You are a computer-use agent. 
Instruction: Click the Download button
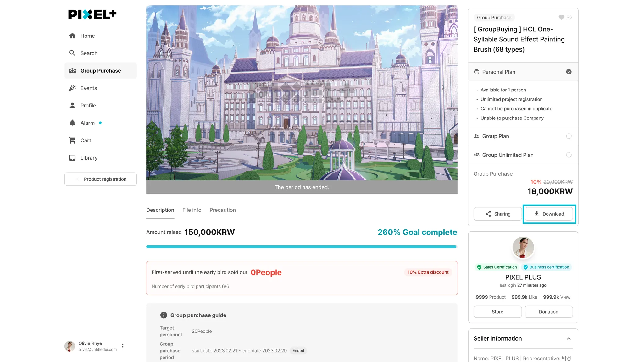click(549, 214)
